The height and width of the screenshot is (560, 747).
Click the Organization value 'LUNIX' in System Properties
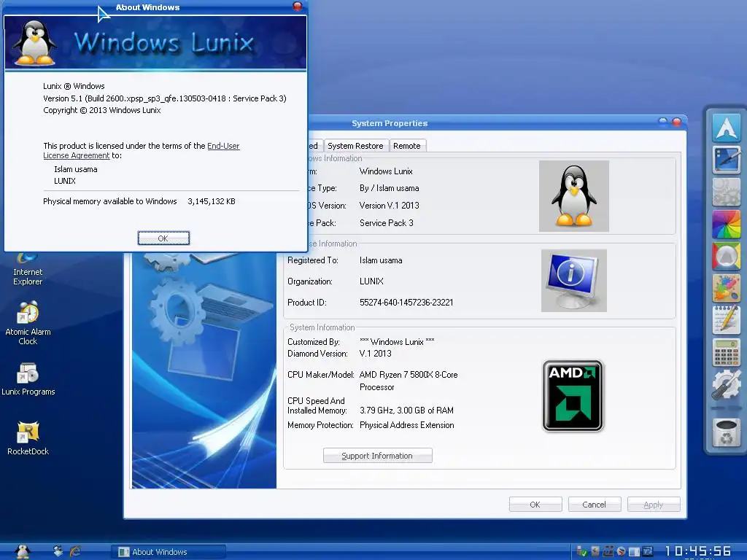(371, 281)
